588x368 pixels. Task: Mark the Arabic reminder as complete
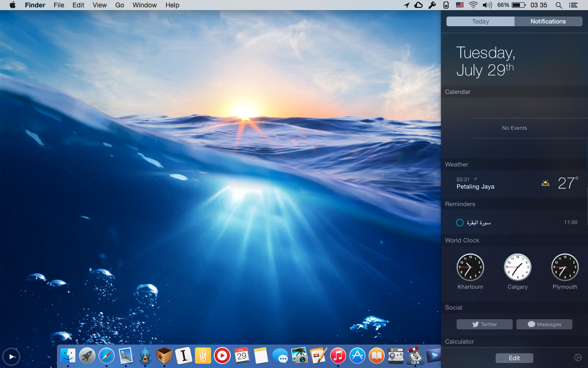pyautogui.click(x=459, y=223)
